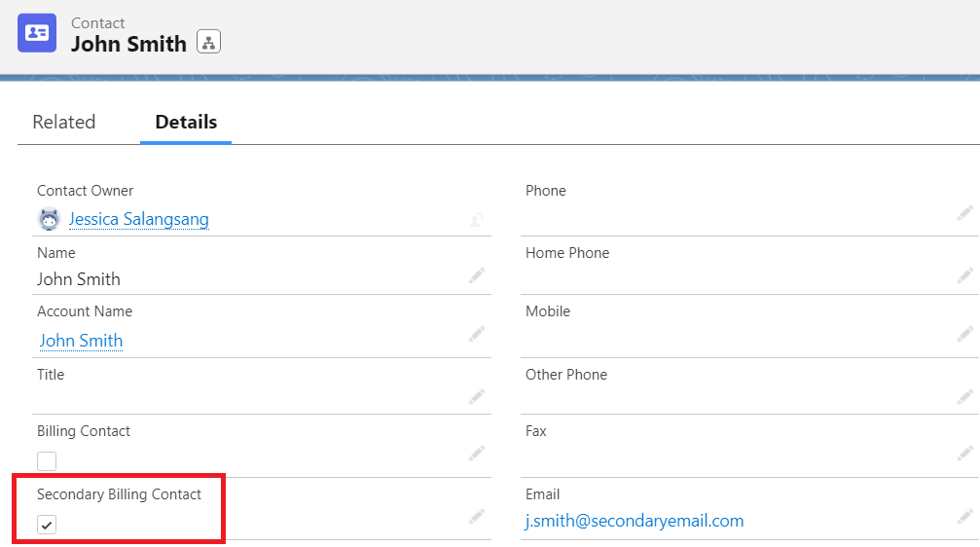980x547 pixels.
Task: Open Jessica Salangsang owner link
Action: pos(138,219)
